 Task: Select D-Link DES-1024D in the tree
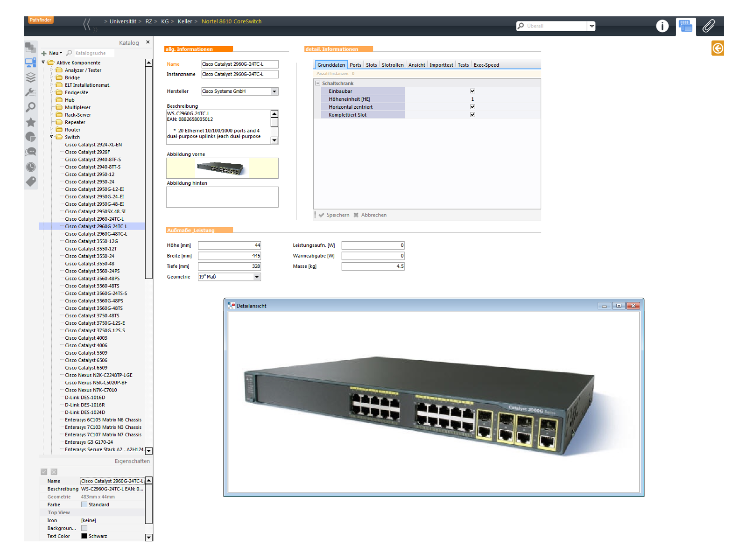[85, 413]
